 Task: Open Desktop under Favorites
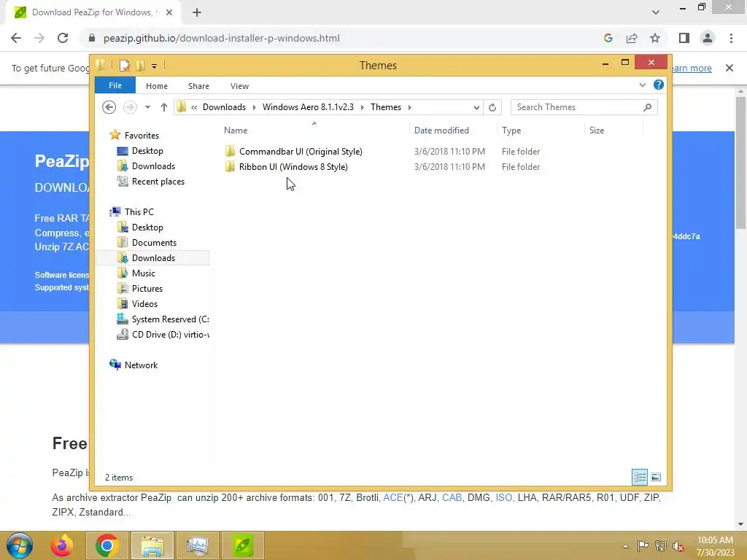[x=147, y=151]
